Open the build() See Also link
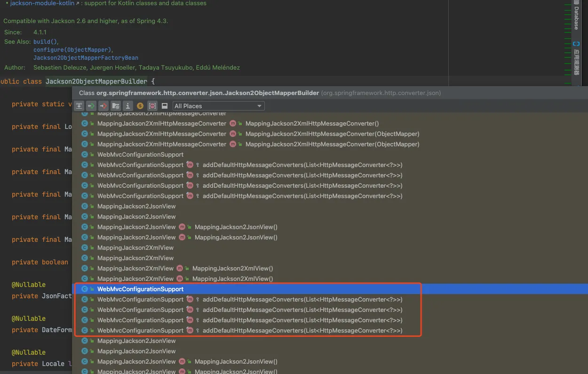 (x=46, y=41)
